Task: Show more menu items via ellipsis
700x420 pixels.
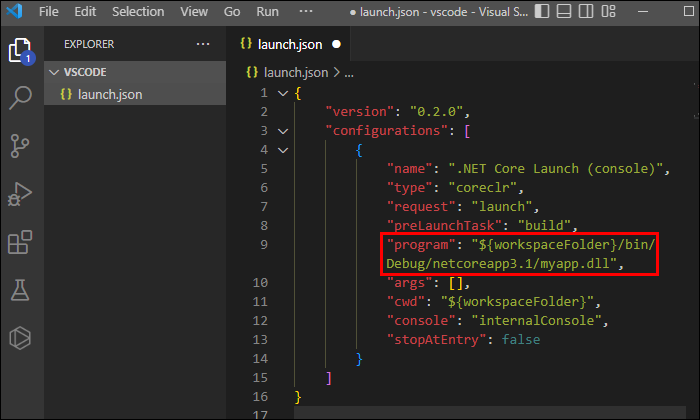Action: [306, 11]
